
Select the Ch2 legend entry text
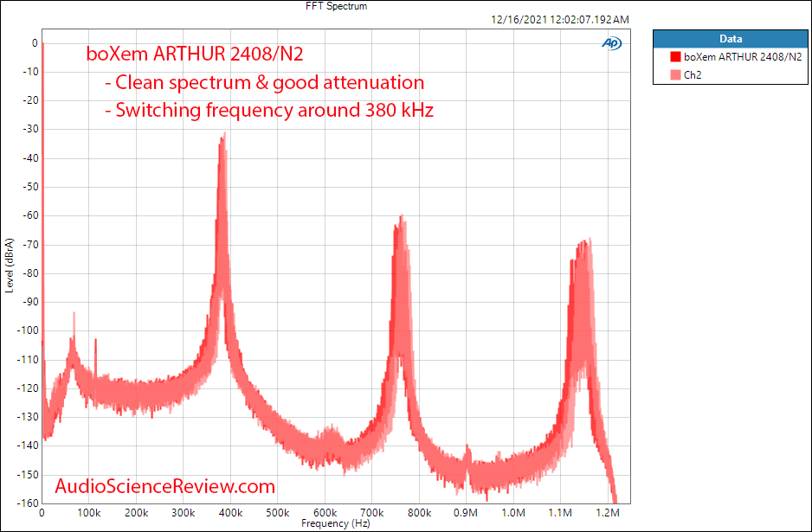coord(693,75)
